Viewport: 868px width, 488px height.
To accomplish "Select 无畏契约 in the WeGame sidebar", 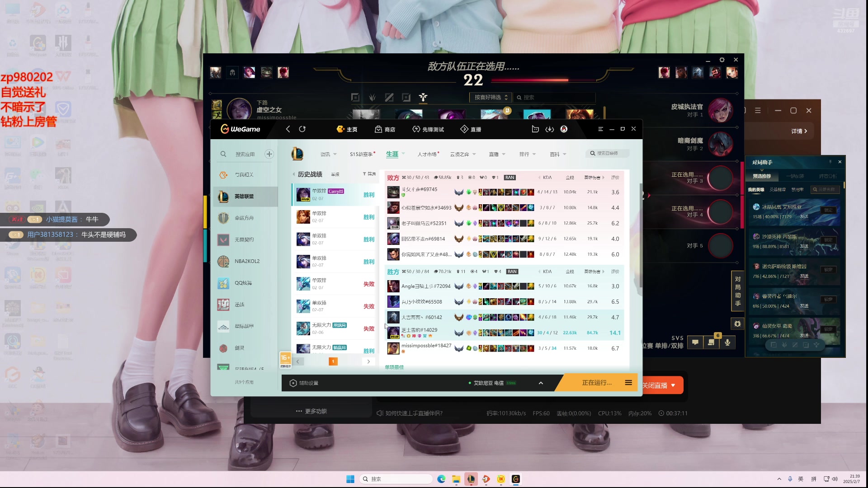I will 245,239.
